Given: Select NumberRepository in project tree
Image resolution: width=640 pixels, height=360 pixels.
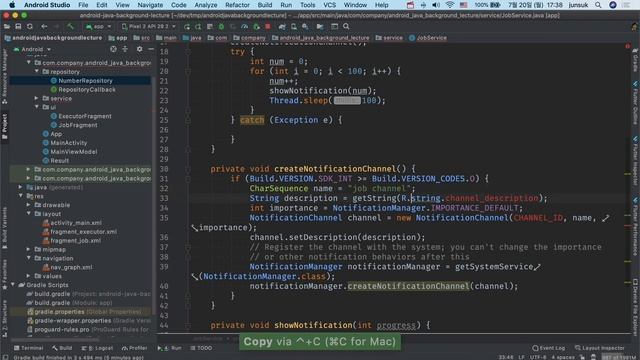Looking at the screenshot, I should [85, 80].
